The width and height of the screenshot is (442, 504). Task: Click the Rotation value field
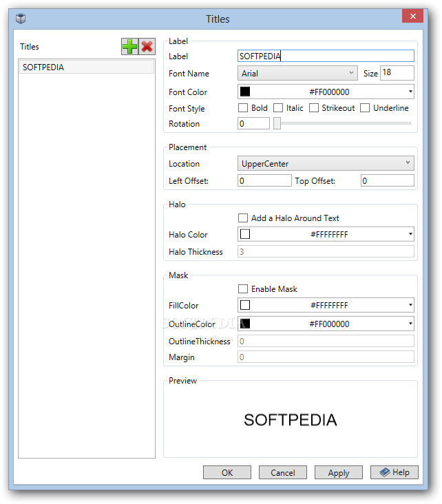[253, 123]
